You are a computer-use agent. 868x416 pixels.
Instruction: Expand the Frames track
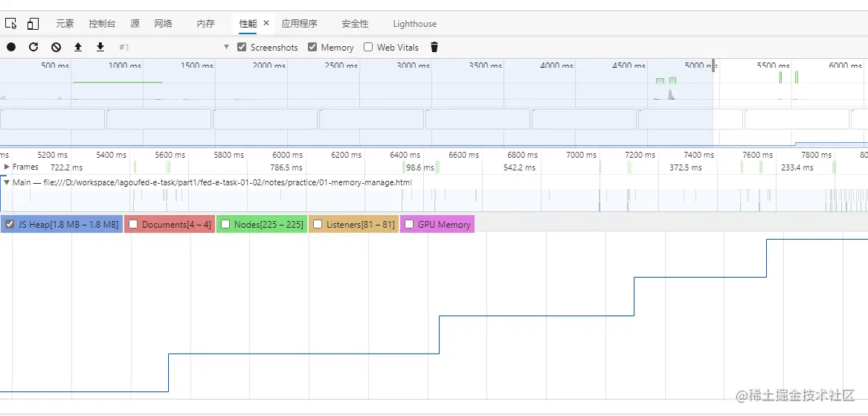[7, 167]
